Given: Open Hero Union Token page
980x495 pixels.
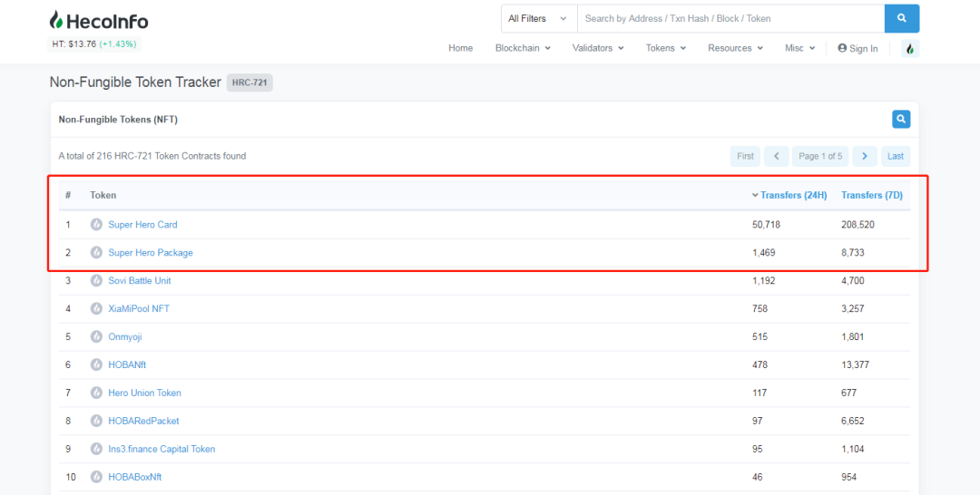Looking at the screenshot, I should point(144,393).
